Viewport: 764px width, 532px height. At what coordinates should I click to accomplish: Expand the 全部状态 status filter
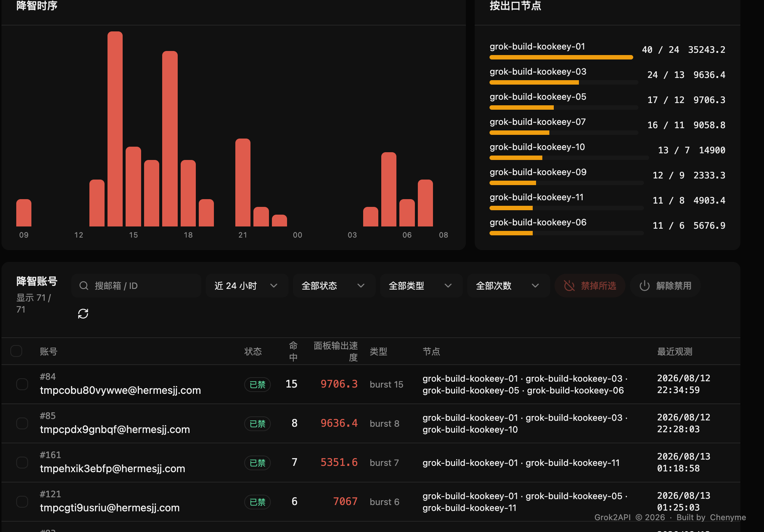(x=334, y=286)
